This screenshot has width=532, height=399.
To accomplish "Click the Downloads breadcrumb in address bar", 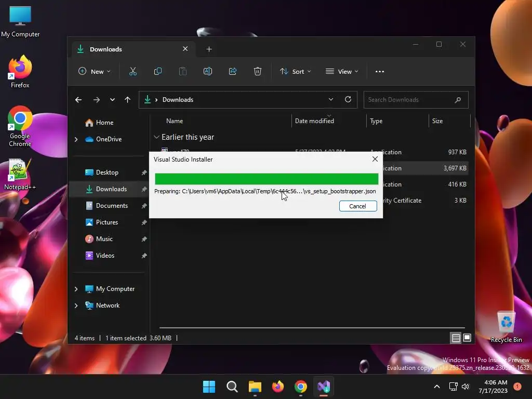I will click(x=178, y=99).
